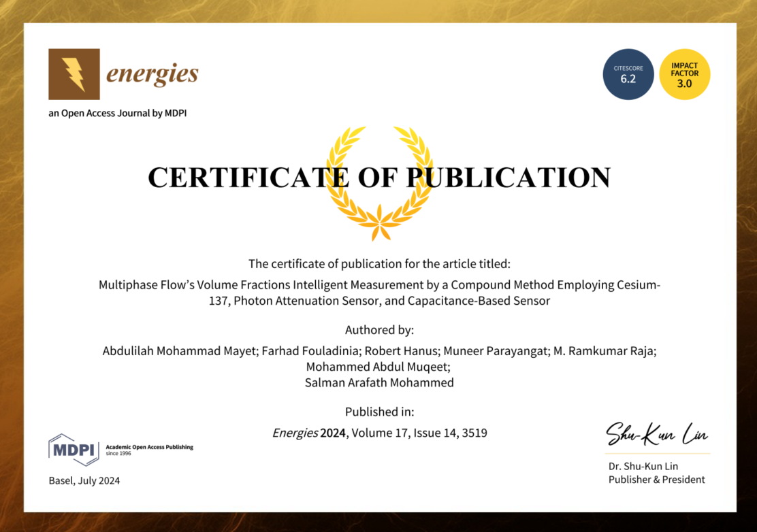Click the Energies lightning bolt logo
This screenshot has width=757, height=532.
[74, 74]
